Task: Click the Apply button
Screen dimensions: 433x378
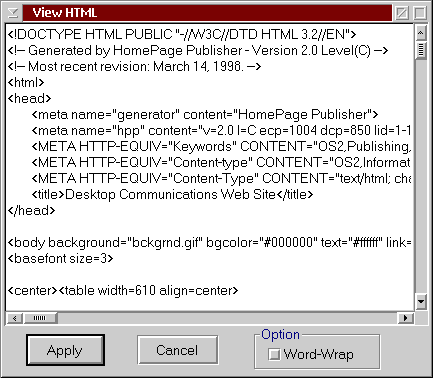Action: pyautogui.click(x=65, y=350)
